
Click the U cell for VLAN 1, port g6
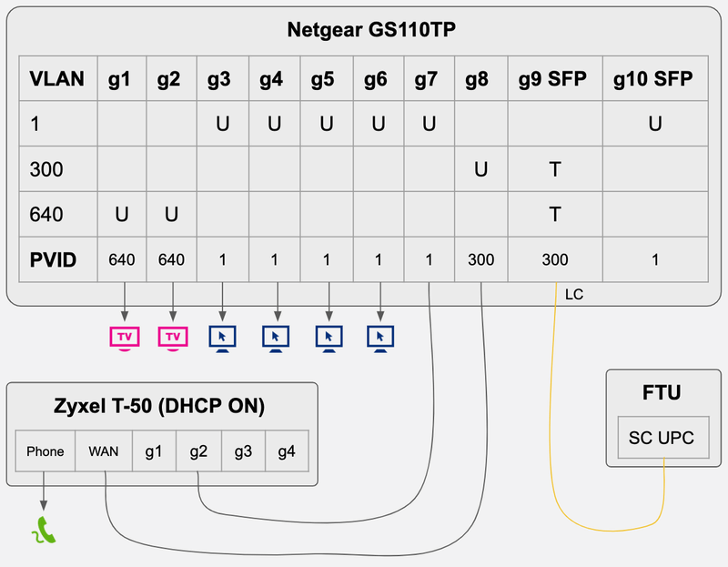point(379,124)
